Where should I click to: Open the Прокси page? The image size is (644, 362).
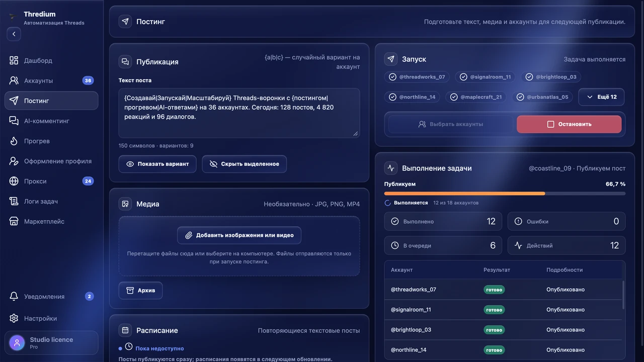(51, 181)
